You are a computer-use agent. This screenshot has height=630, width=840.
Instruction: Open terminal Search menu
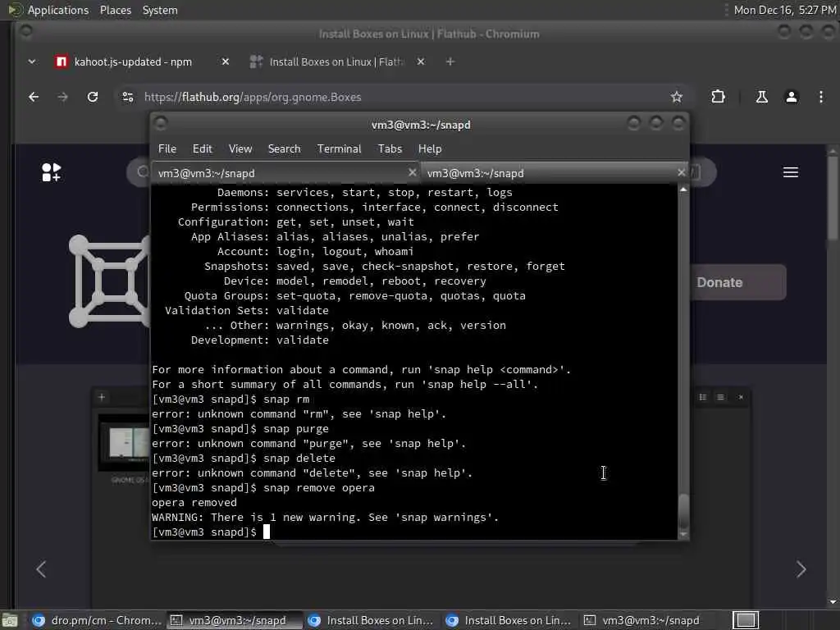point(284,149)
